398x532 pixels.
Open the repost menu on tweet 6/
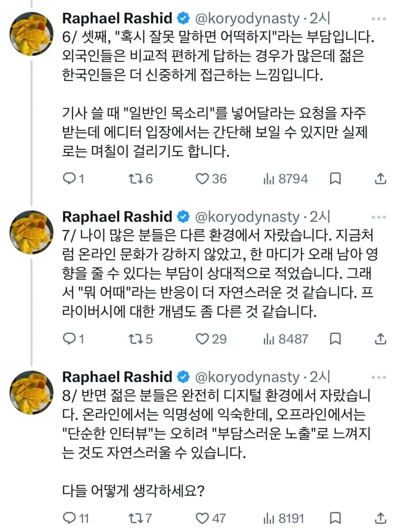click(137, 178)
